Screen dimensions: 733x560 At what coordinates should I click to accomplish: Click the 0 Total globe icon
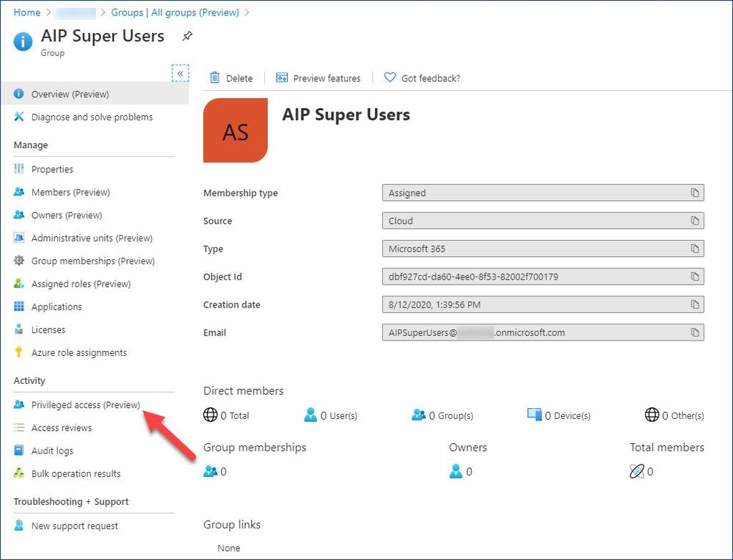211,415
